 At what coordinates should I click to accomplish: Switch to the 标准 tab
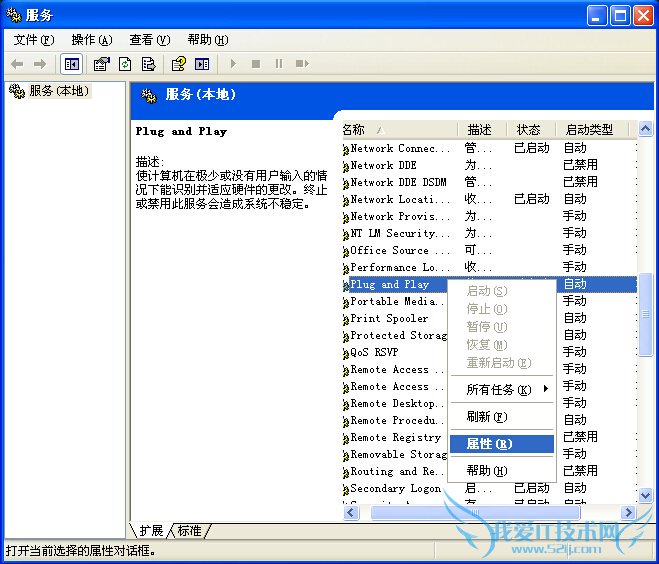[190, 531]
